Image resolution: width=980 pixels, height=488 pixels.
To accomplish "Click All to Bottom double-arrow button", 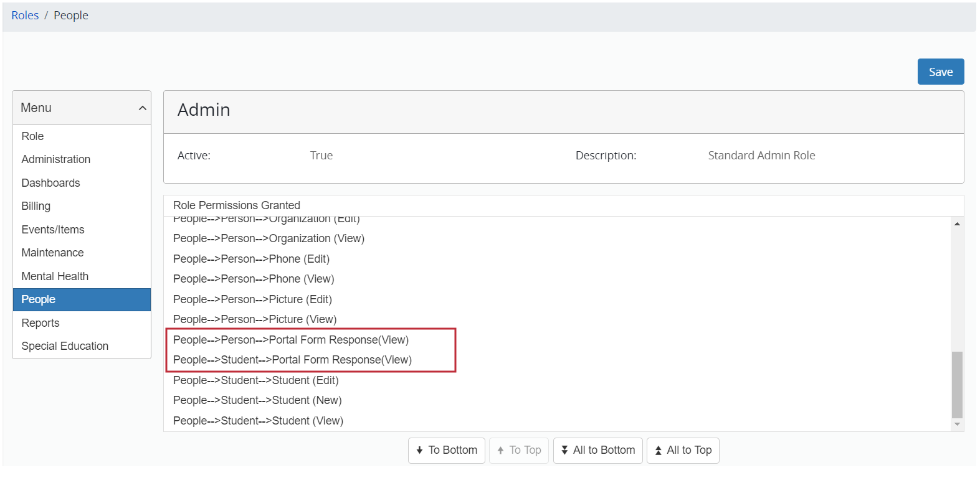I will click(597, 450).
